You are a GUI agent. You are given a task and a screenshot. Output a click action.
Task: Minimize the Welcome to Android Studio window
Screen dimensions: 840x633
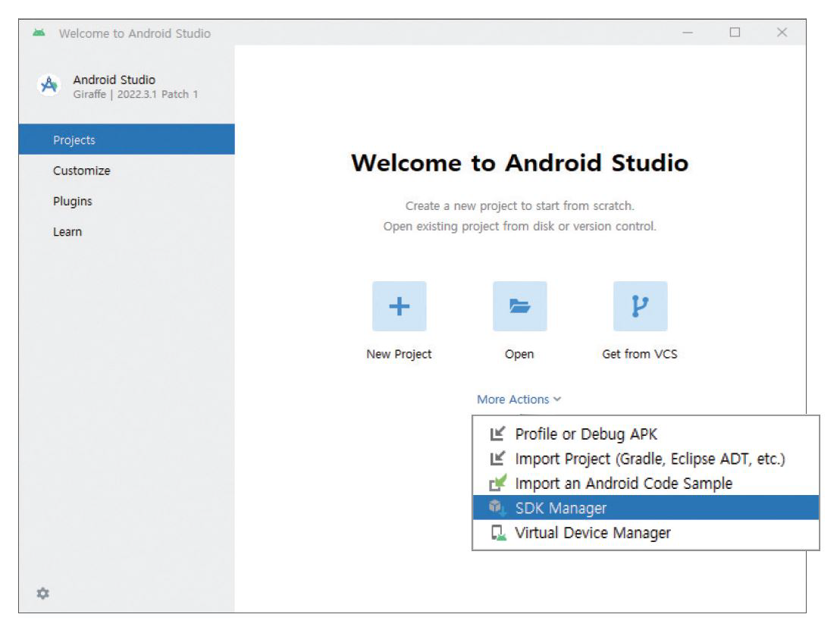pos(688,33)
